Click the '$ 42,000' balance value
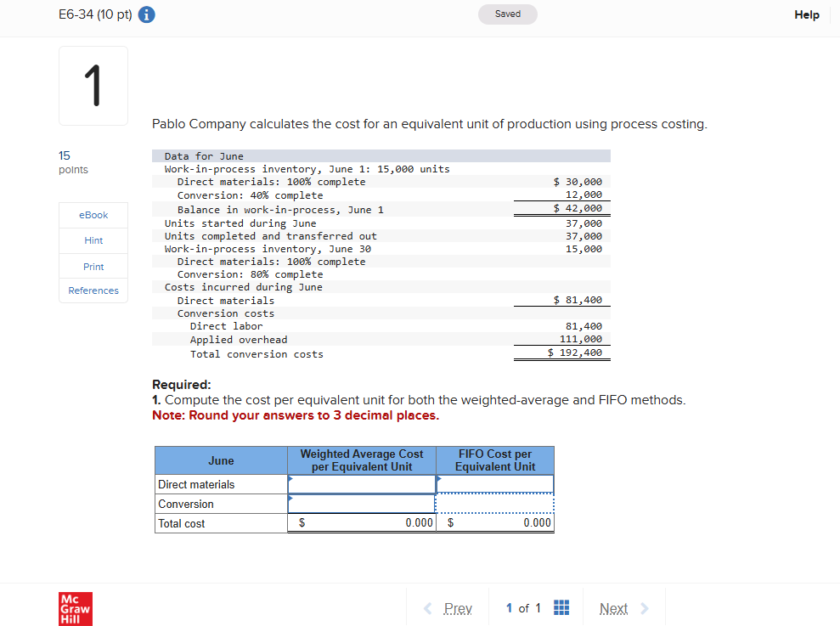Image resolution: width=840 pixels, height=626 pixels. point(578,208)
